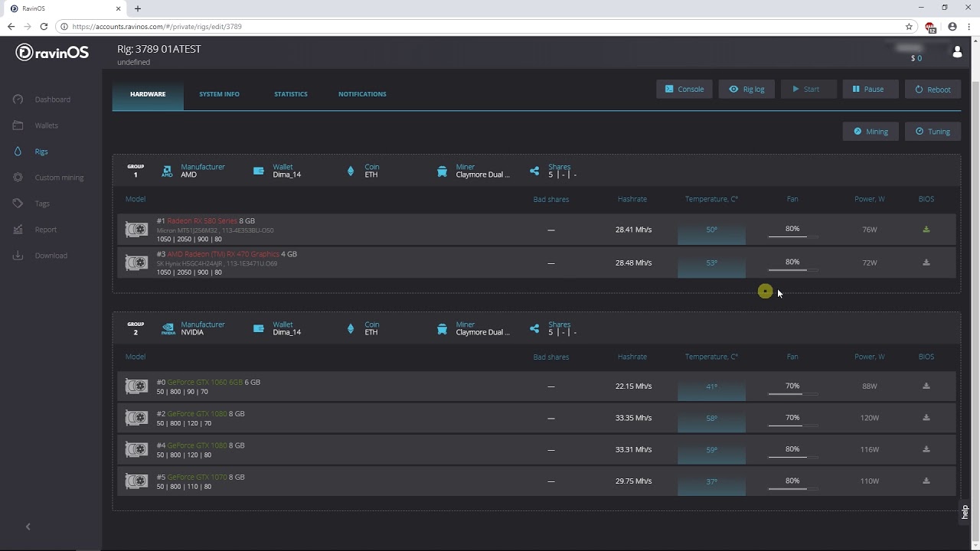This screenshot has width=980, height=551.
Task: Open the user account icon
Action: coord(957,52)
